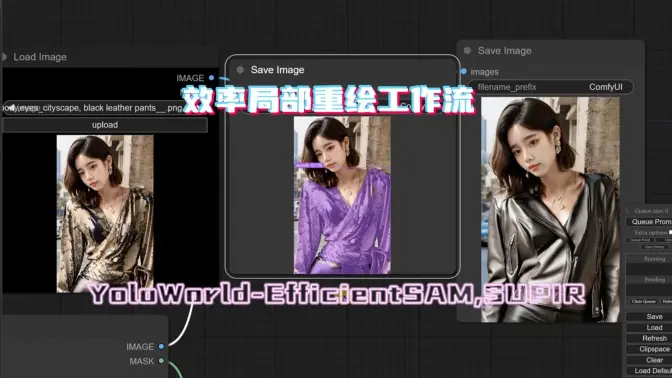Collapse the right Save Image node dot
672x378 pixels.
(x=467, y=51)
